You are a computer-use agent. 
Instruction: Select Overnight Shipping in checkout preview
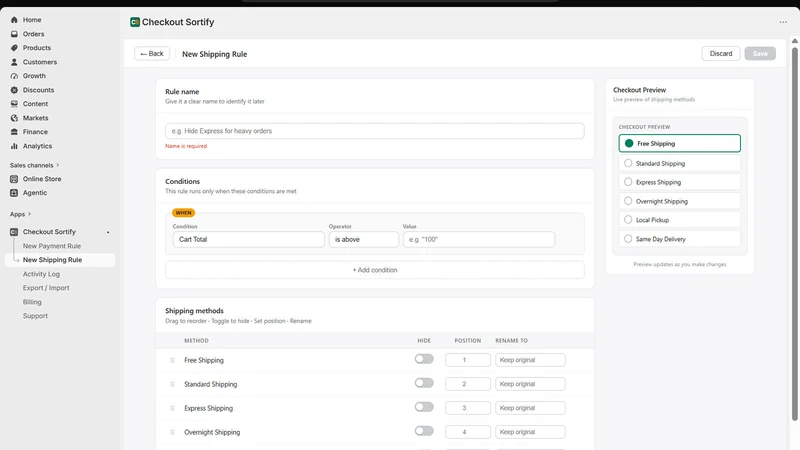tap(680, 201)
